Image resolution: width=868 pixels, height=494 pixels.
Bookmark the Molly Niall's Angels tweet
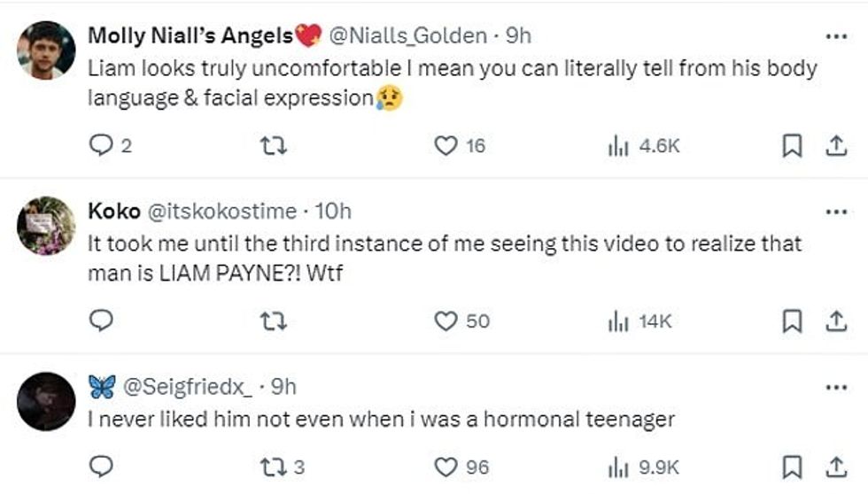click(x=792, y=146)
